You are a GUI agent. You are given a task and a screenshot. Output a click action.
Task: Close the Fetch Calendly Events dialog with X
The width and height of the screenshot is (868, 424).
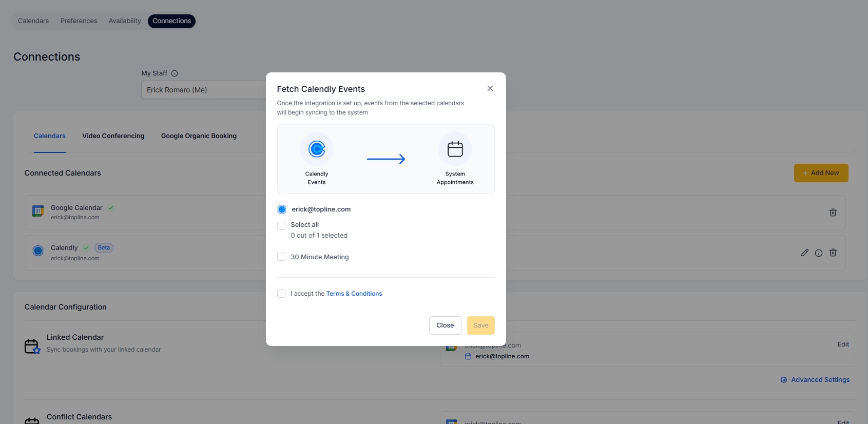point(490,88)
